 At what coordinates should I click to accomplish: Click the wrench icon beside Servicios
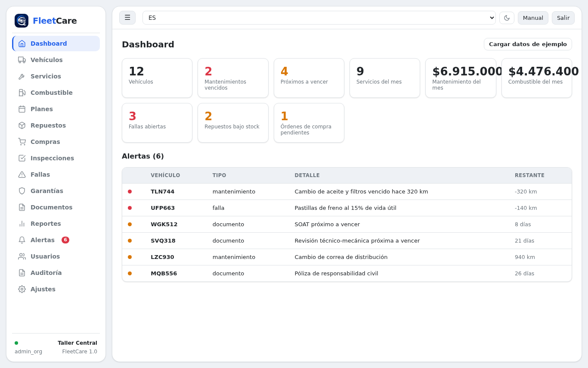22,76
